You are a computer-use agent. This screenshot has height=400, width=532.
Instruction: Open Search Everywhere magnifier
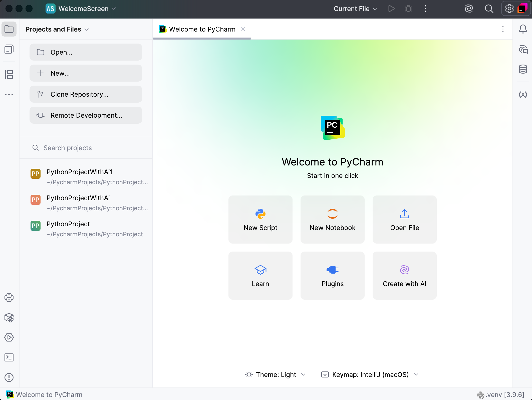click(489, 9)
